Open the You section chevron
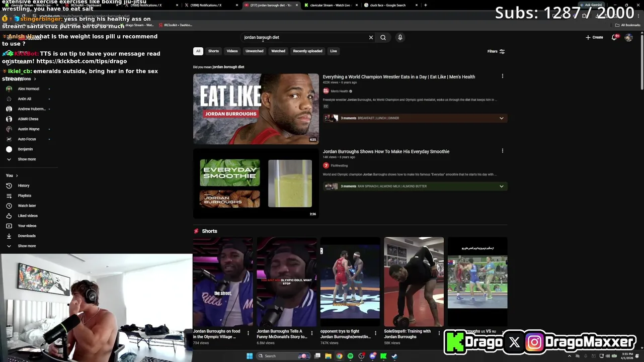This screenshot has width=644, height=362. click(x=17, y=175)
